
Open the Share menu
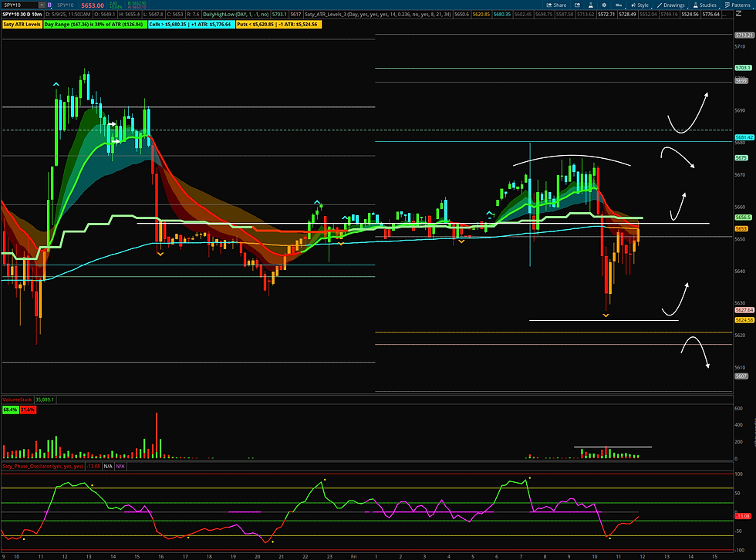(556, 5)
